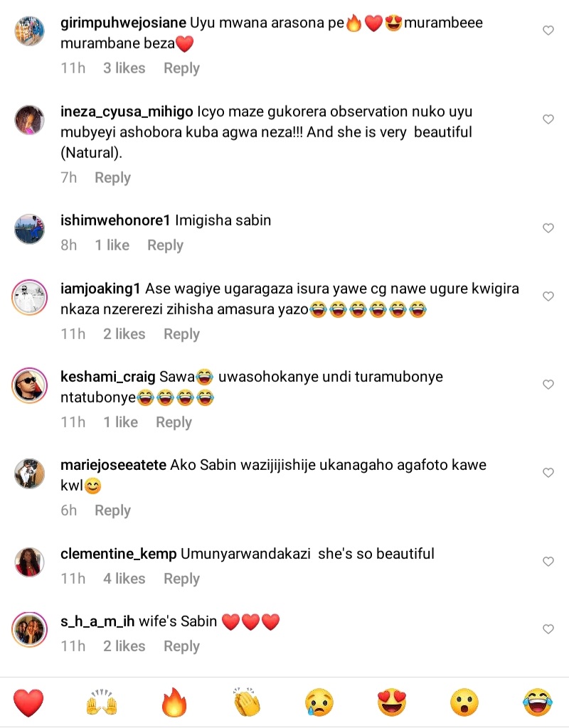Reply to keshami_craig's comment
The image size is (569, 728).
(x=174, y=422)
